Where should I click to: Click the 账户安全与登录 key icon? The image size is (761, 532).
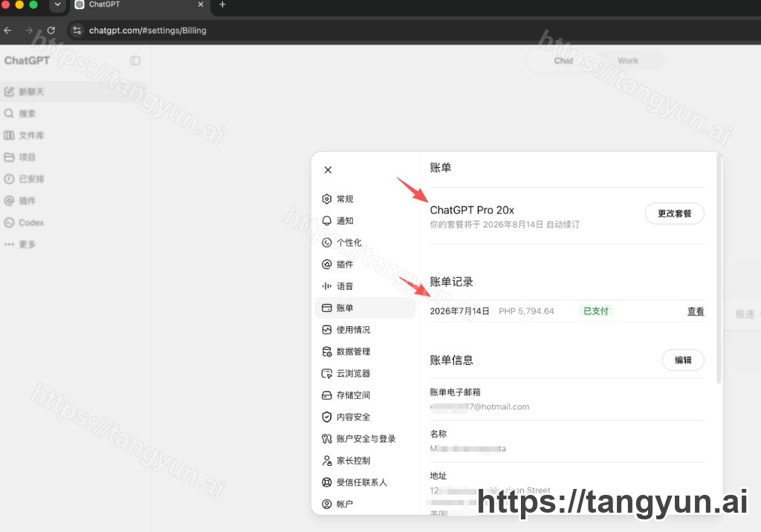tap(327, 439)
